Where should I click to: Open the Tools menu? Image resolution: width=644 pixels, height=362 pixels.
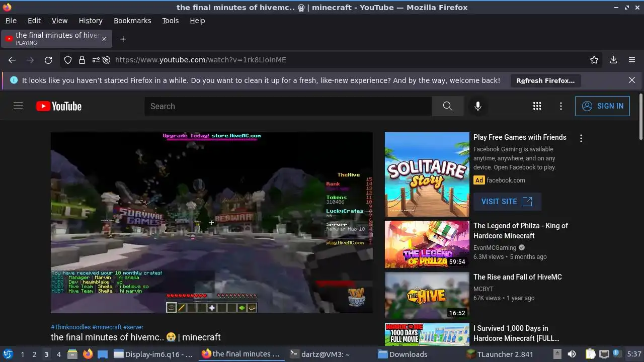coord(170,21)
